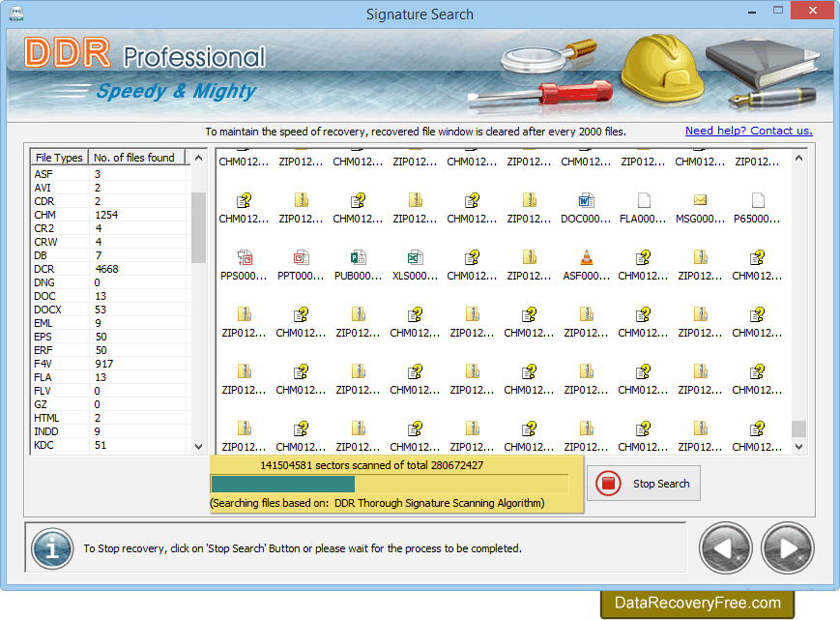The height and width of the screenshot is (620, 840).
Task: Select the FLA row in file types list
Action: point(110,377)
